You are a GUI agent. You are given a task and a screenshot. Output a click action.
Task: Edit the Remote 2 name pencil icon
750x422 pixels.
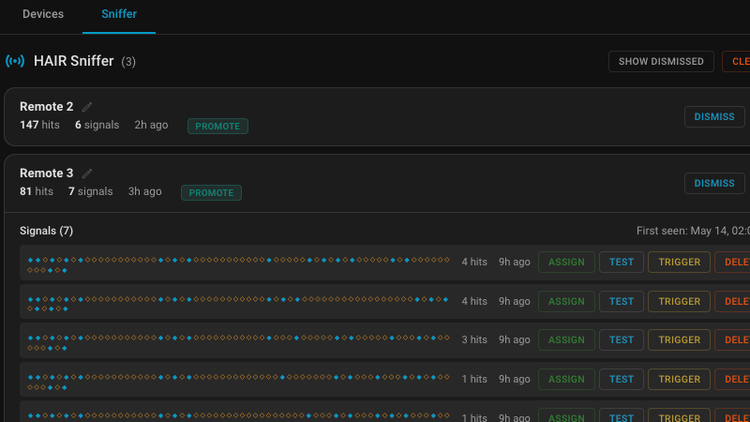(87, 107)
